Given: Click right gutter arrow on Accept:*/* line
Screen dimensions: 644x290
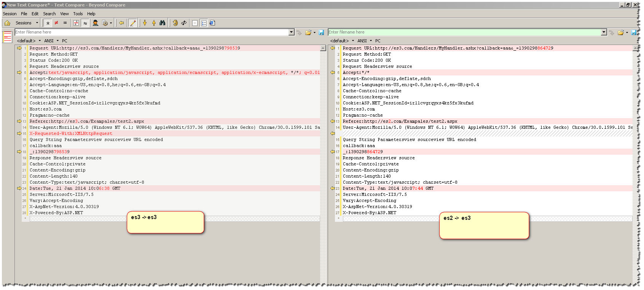Looking at the screenshot, I should click(332, 72).
